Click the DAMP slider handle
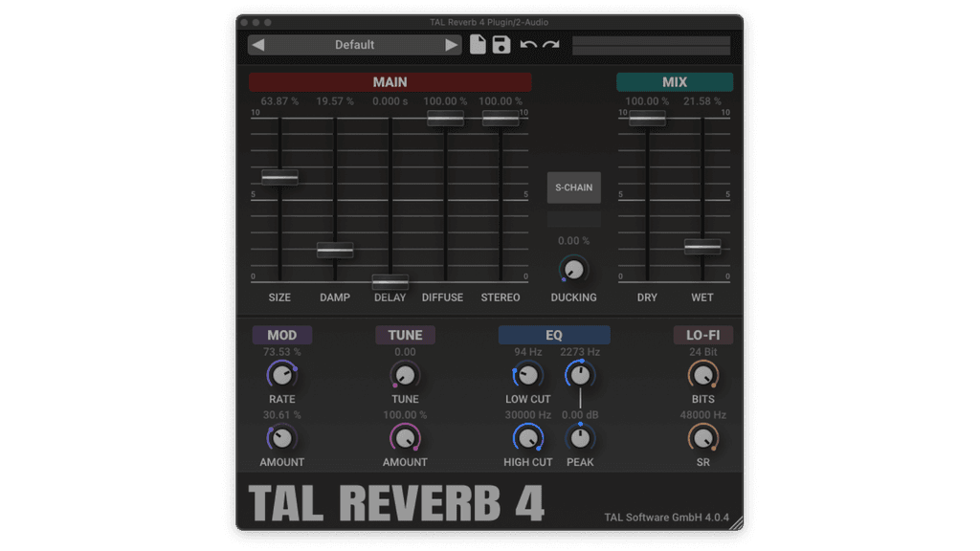 point(335,251)
